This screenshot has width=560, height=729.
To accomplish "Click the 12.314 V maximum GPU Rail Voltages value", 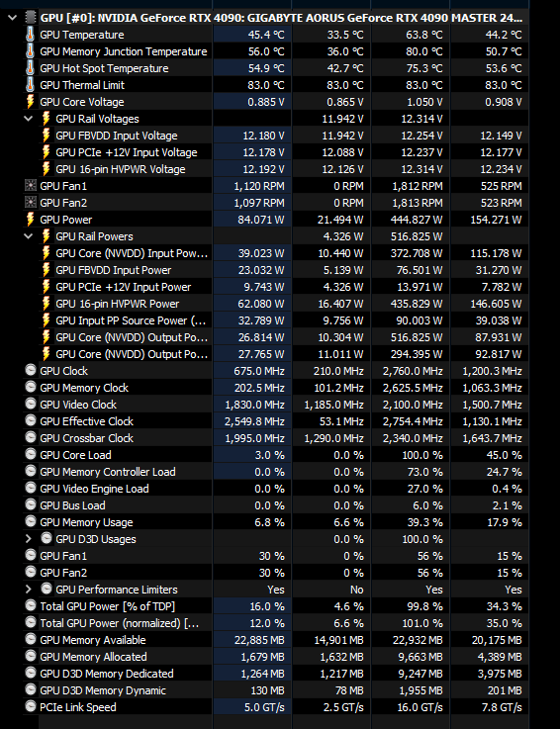I will point(421,119).
